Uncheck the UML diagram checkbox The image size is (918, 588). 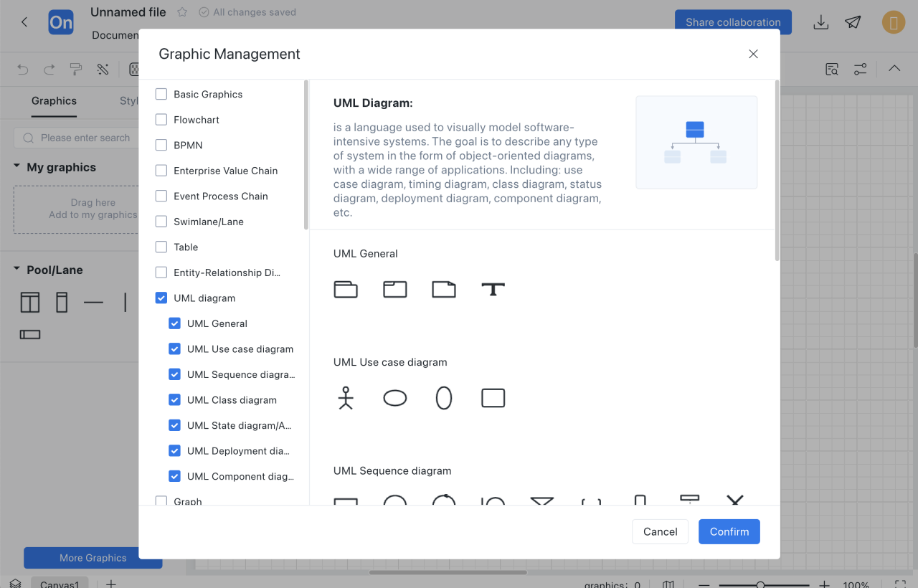pos(161,298)
